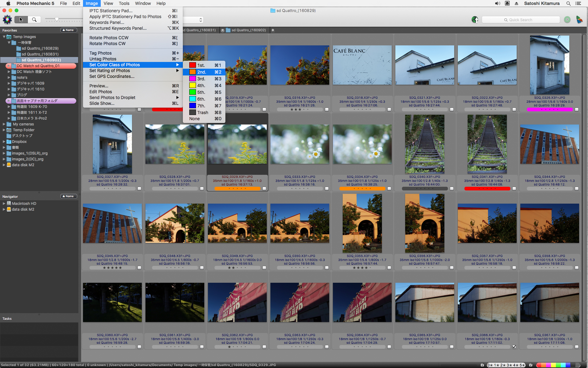Click Favorites Name sort button
The image size is (588, 368).
coord(68,30)
